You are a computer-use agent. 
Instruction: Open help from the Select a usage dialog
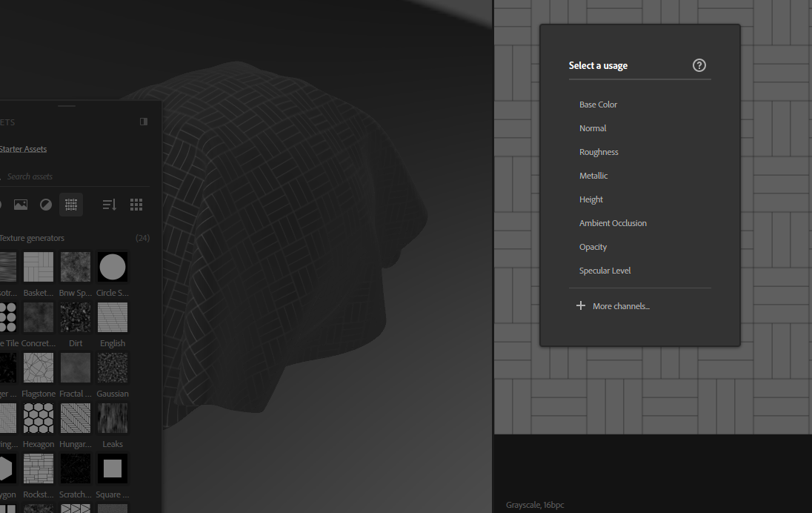pos(699,64)
